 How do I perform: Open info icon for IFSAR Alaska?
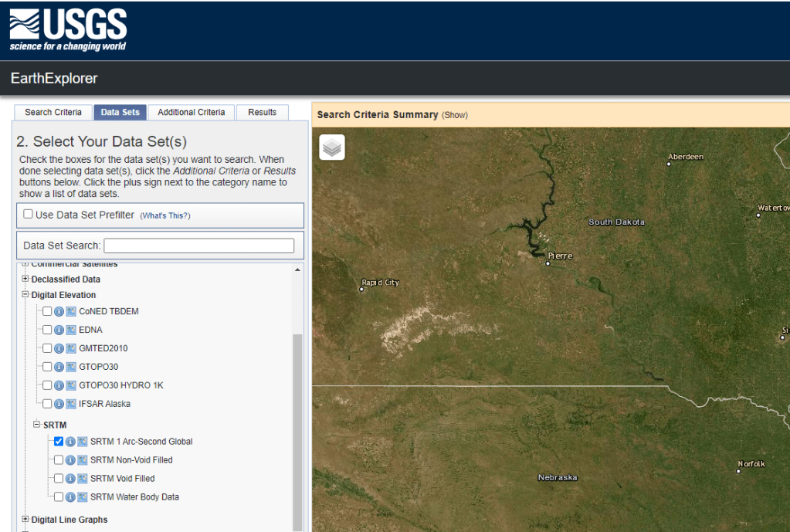[59, 404]
